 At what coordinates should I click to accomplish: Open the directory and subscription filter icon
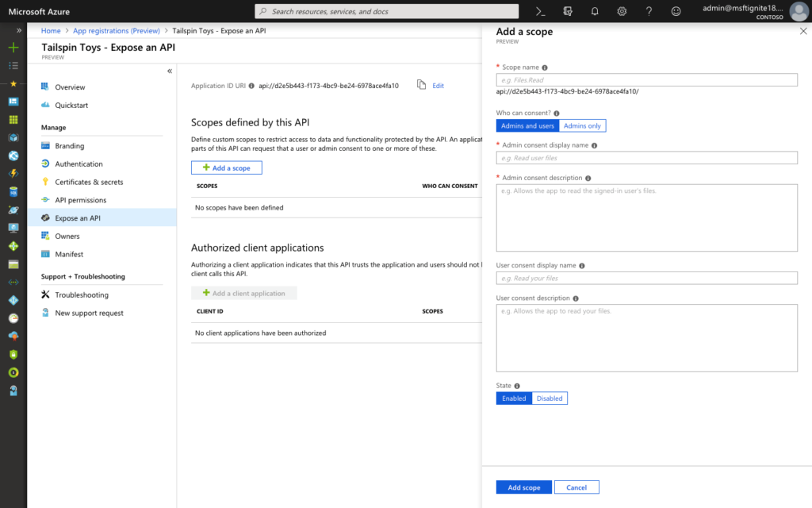pyautogui.click(x=568, y=11)
